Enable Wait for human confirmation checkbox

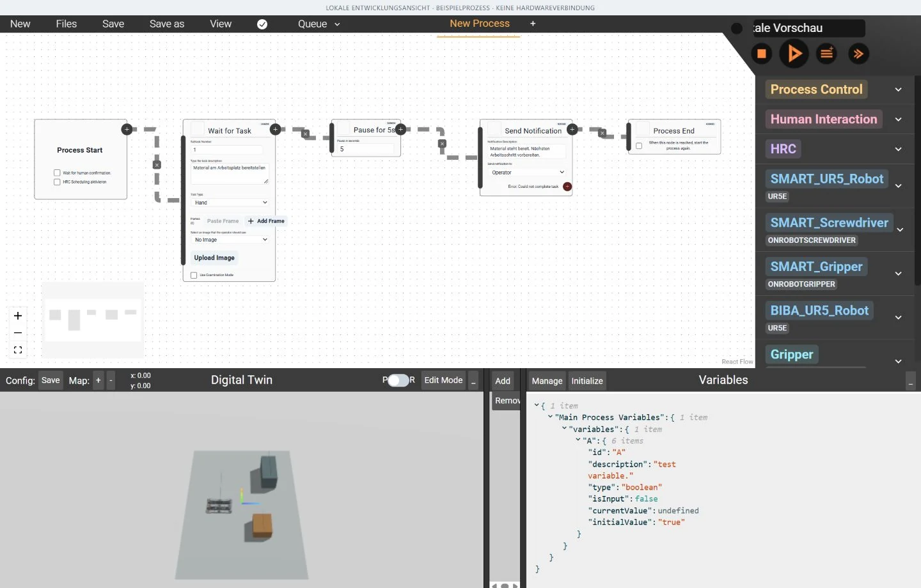pos(57,173)
